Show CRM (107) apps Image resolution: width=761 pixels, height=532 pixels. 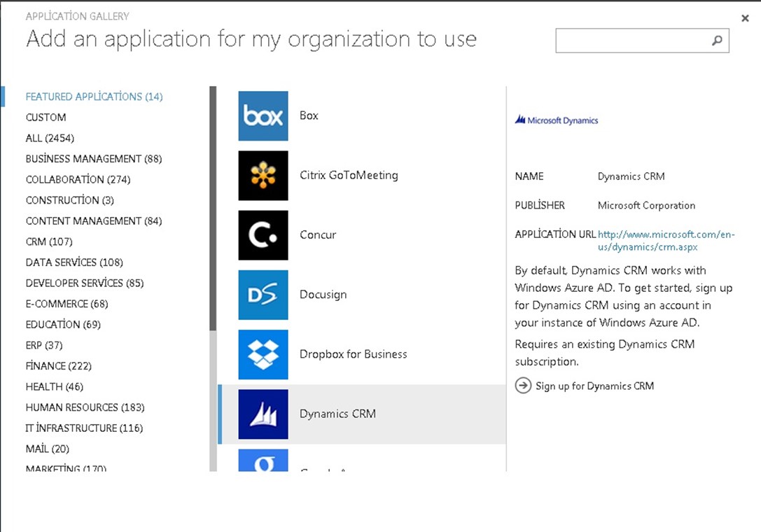(x=49, y=241)
